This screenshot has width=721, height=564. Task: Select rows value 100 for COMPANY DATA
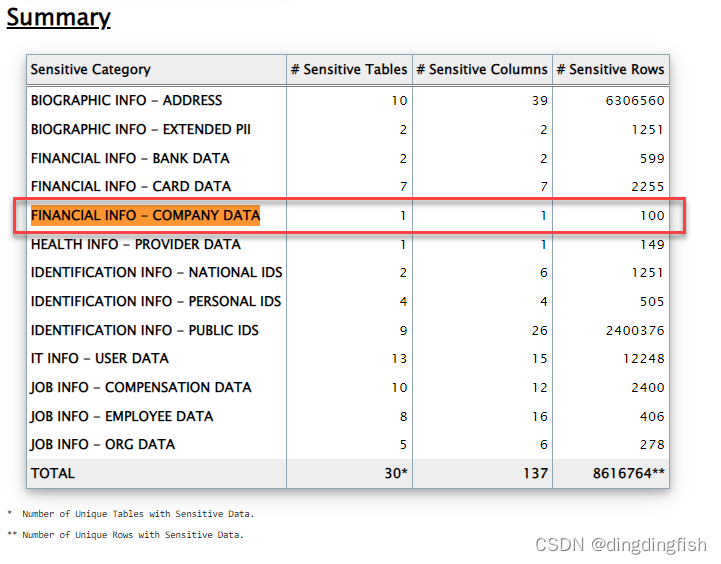[x=652, y=216]
